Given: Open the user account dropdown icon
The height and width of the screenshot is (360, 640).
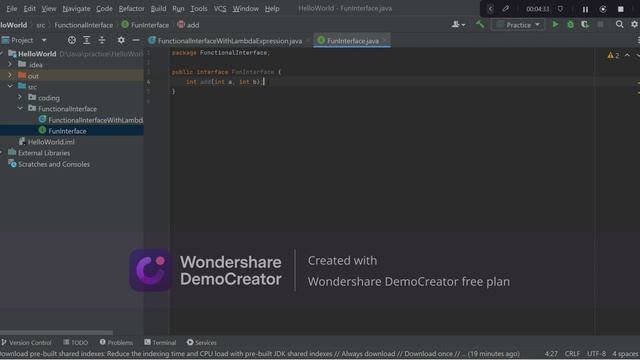Looking at the screenshot, I should point(458,25).
